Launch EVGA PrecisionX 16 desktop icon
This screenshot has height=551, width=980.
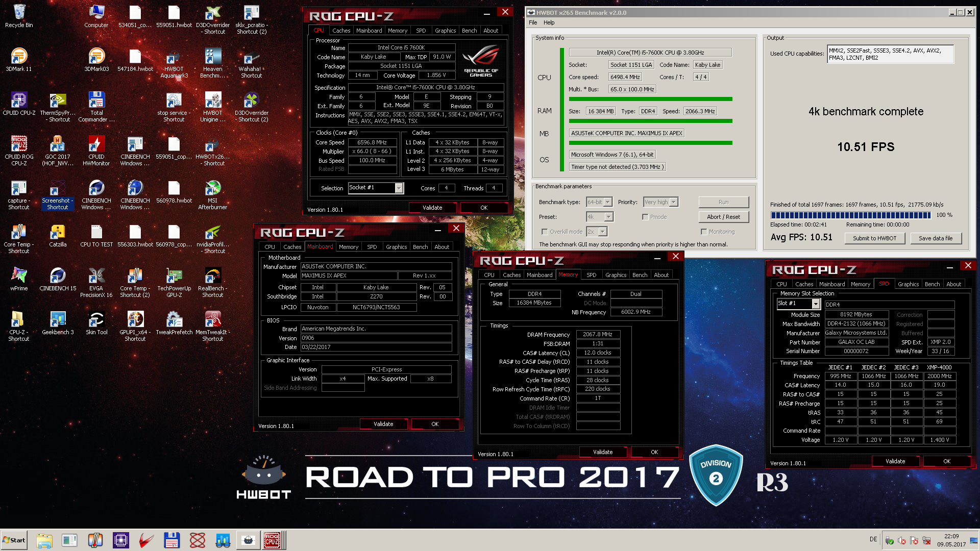click(96, 283)
